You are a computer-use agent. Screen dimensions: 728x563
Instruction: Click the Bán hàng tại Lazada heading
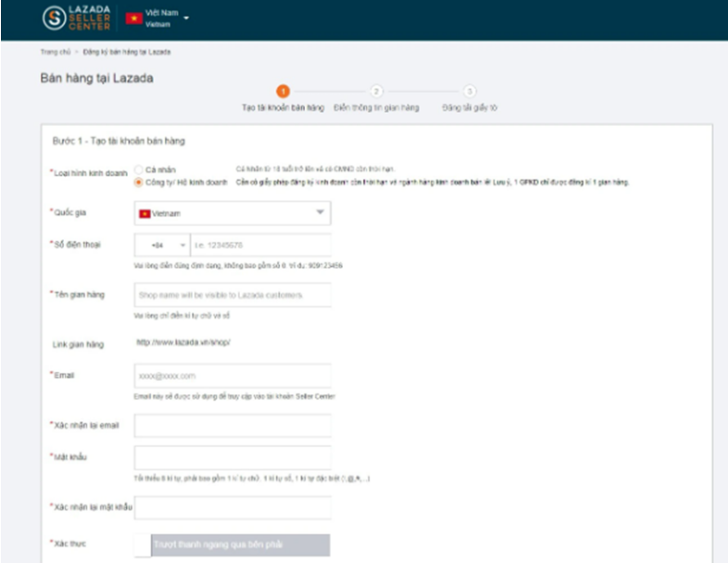[x=96, y=78]
